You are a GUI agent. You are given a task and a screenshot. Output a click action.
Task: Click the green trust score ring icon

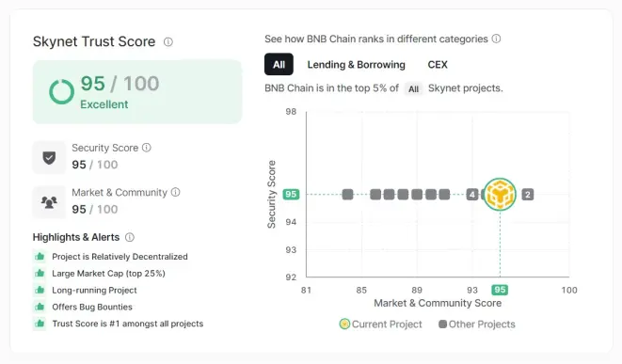(x=61, y=91)
